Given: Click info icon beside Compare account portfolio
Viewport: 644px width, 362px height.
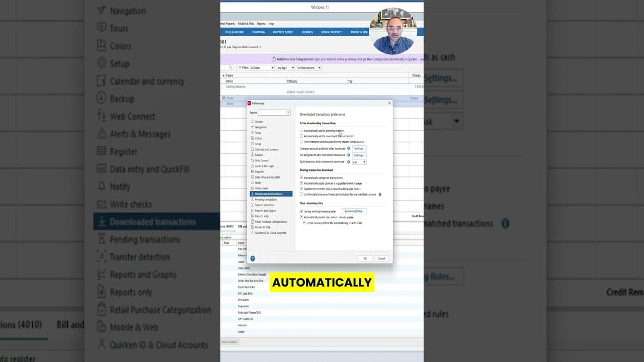Looking at the screenshot, I should 349,149.
